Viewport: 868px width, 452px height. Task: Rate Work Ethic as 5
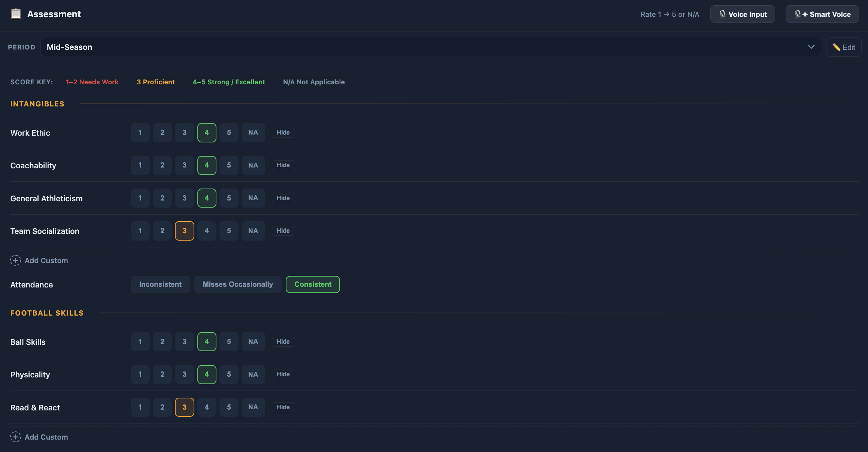tap(229, 133)
